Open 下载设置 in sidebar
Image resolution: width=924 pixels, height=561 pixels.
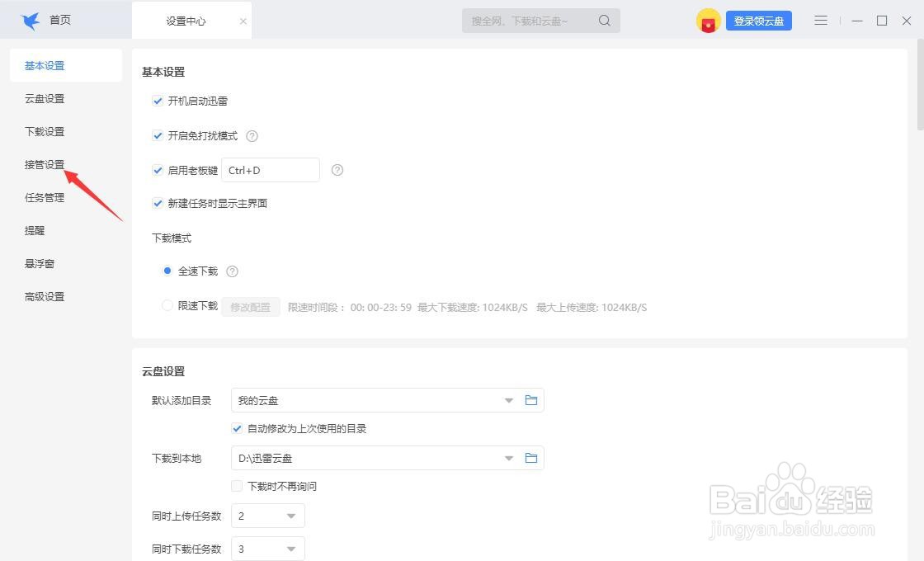[45, 131]
